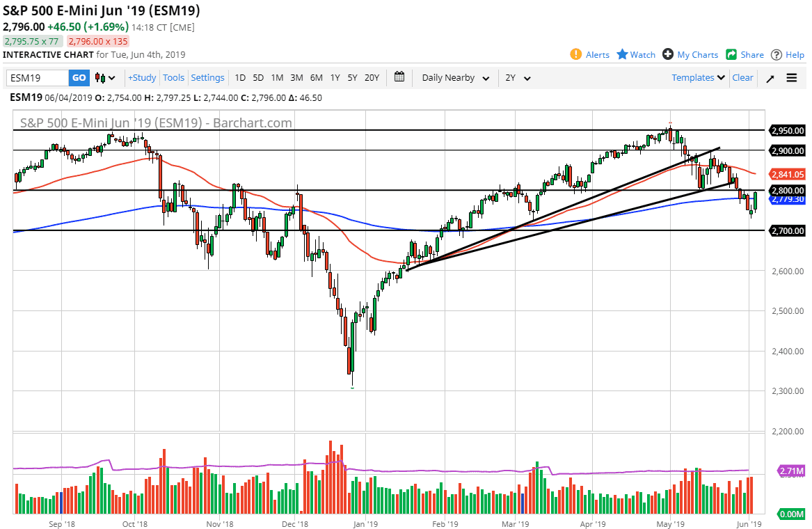Open the Tools menu
812x529 pixels.
click(x=174, y=78)
